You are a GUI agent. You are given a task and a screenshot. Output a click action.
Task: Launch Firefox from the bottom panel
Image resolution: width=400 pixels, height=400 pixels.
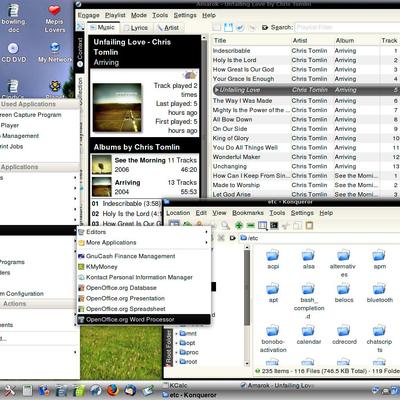[113, 390]
